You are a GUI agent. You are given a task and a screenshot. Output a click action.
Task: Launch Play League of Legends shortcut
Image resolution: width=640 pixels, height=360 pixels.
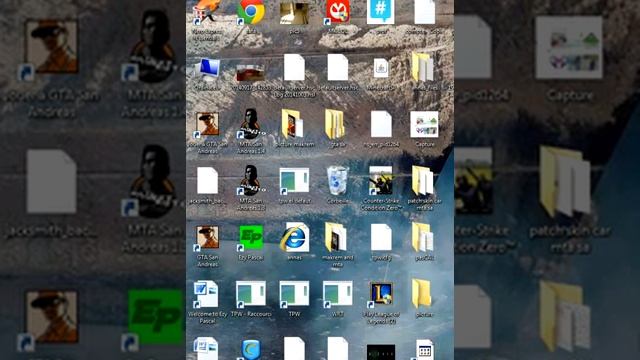(381, 294)
